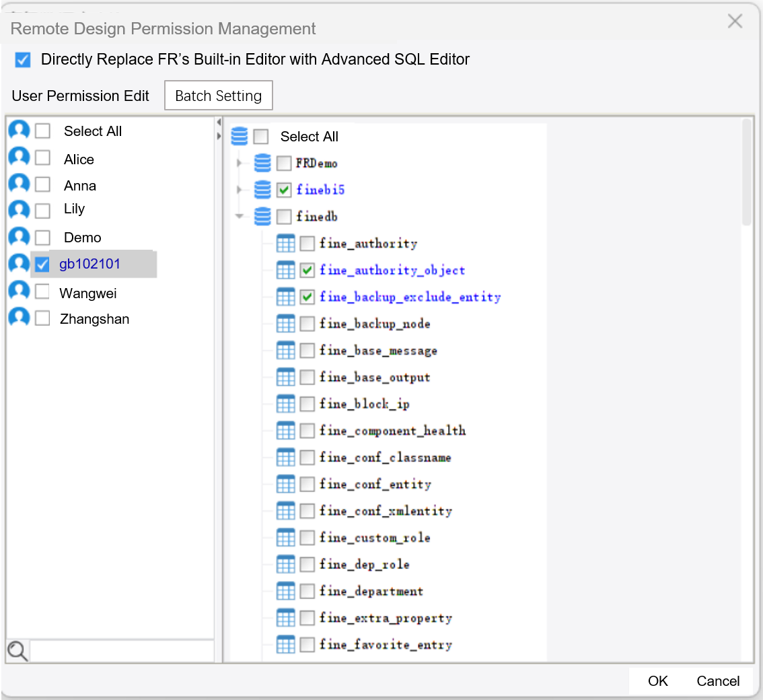
Task: Click the table icon of fine_authority
Action: click(x=286, y=243)
